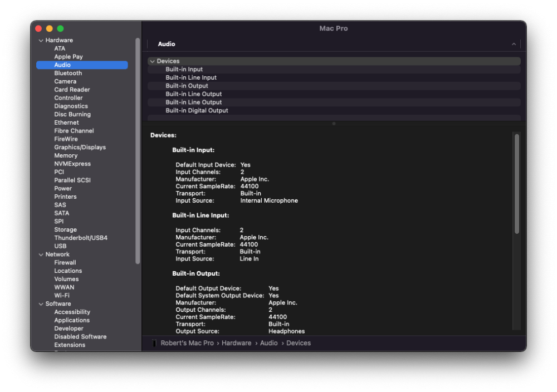Select Controller in sidebar
557x392 pixels.
click(68, 97)
